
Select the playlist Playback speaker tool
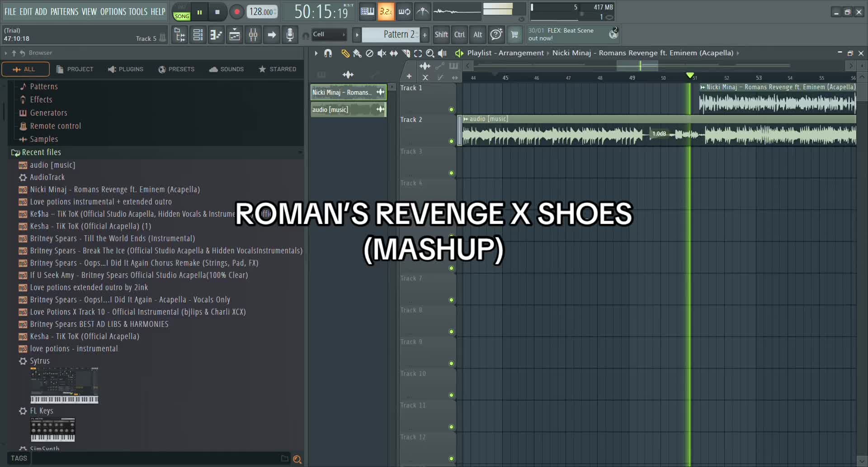(443, 53)
